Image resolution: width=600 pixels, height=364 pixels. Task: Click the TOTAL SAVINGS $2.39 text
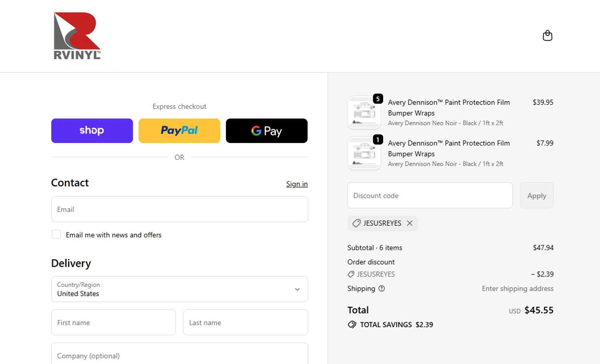coord(396,324)
